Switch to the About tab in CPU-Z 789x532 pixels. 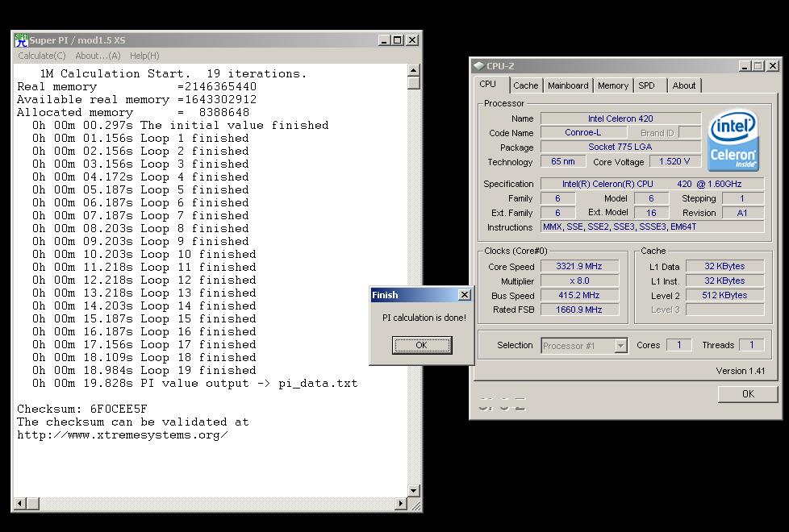(684, 85)
